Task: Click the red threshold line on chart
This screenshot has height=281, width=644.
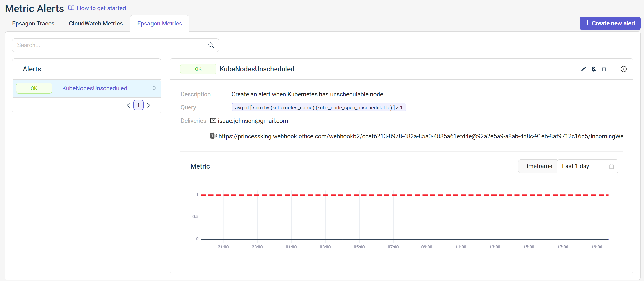Action: tap(404, 195)
